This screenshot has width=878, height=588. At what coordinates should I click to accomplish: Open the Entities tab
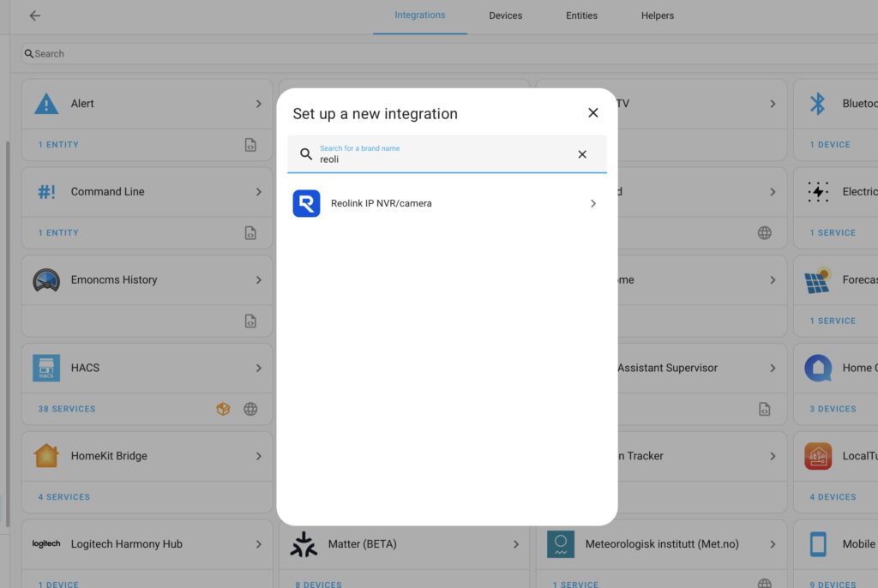pyautogui.click(x=581, y=15)
